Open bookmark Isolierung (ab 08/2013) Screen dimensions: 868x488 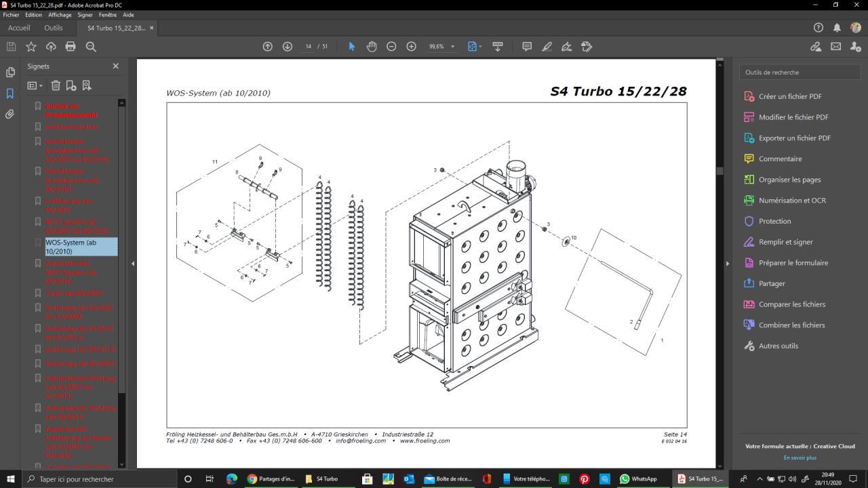pyautogui.click(x=80, y=349)
